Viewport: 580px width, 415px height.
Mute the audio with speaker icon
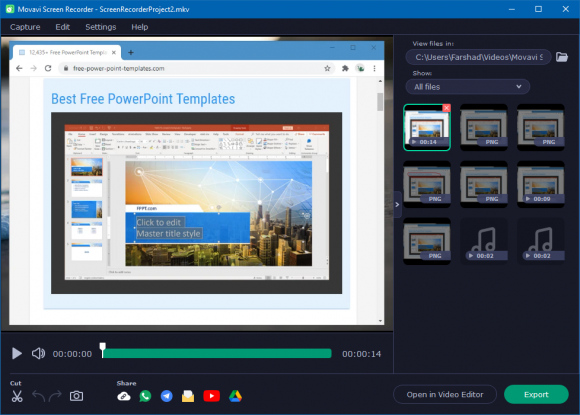38,354
